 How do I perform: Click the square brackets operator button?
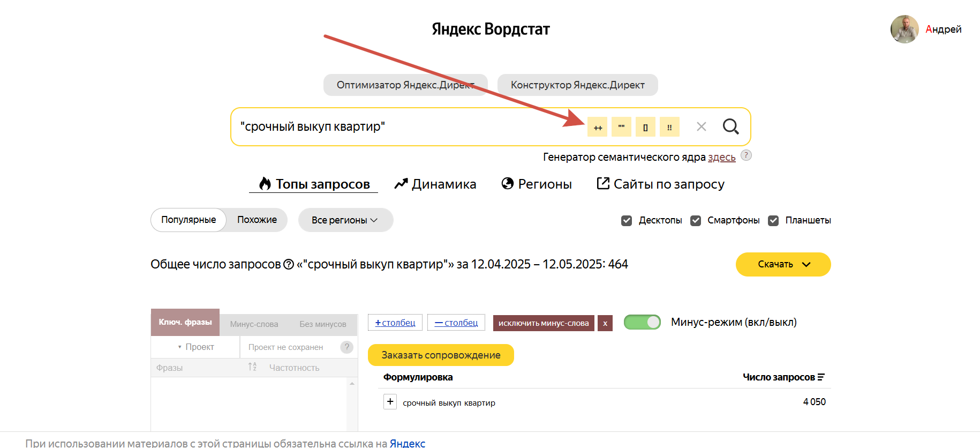[x=645, y=127]
